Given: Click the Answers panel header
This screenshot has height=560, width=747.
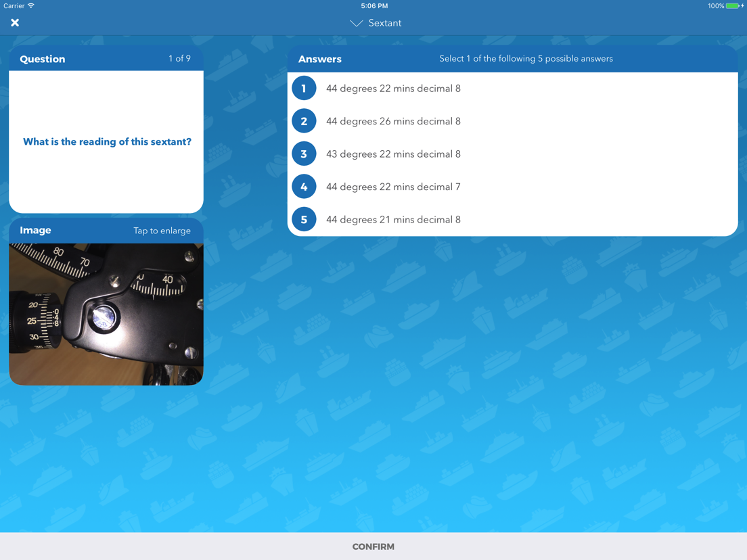Looking at the screenshot, I should point(513,59).
